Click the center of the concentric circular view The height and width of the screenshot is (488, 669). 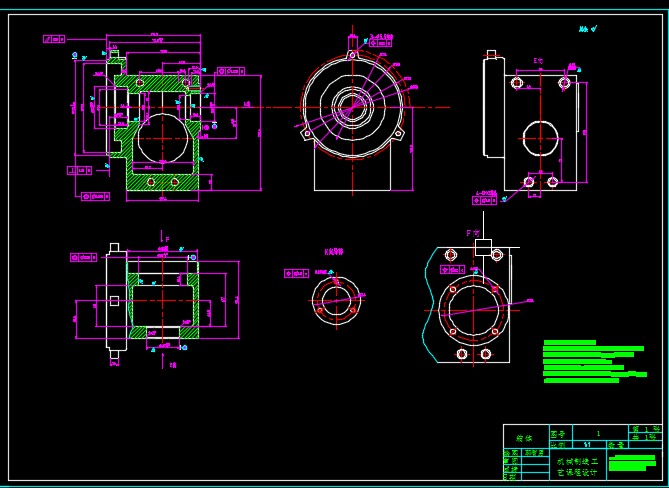(352, 106)
